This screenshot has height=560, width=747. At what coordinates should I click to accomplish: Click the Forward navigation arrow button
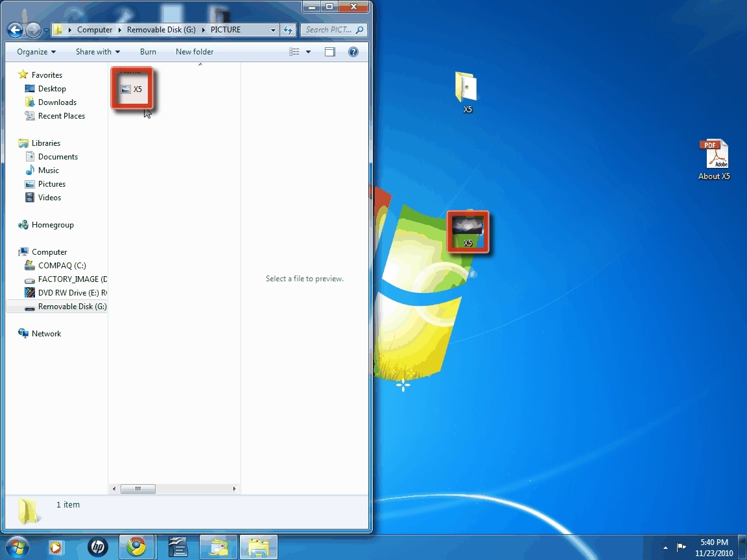click(33, 30)
